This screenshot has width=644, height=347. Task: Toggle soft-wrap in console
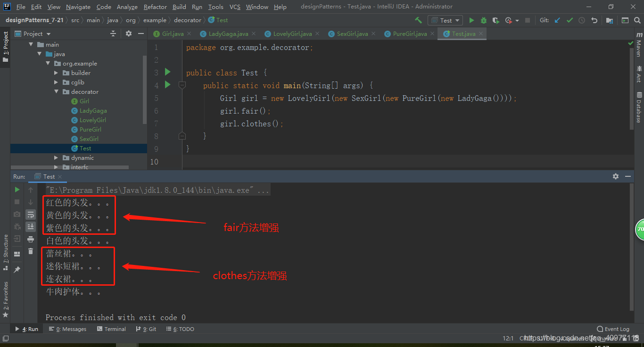pyautogui.click(x=31, y=215)
